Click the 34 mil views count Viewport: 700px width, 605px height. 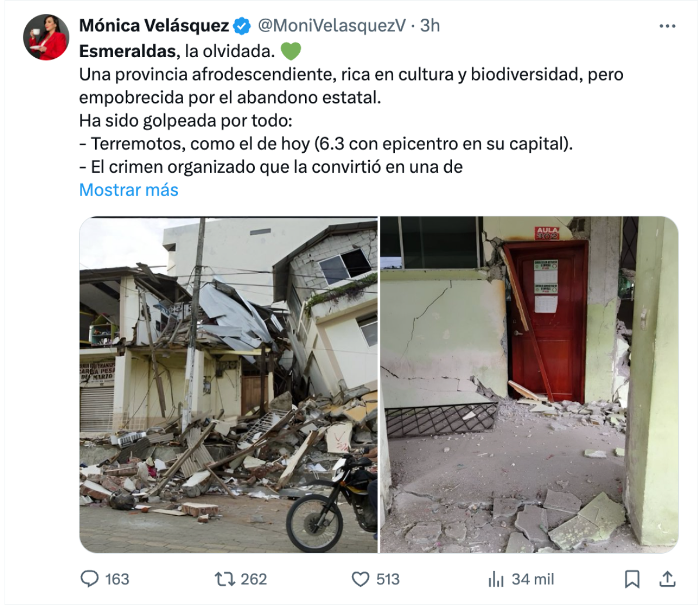point(533,579)
